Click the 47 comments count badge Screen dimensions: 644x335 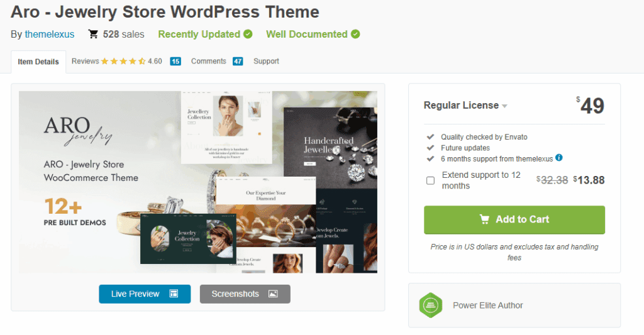(238, 61)
